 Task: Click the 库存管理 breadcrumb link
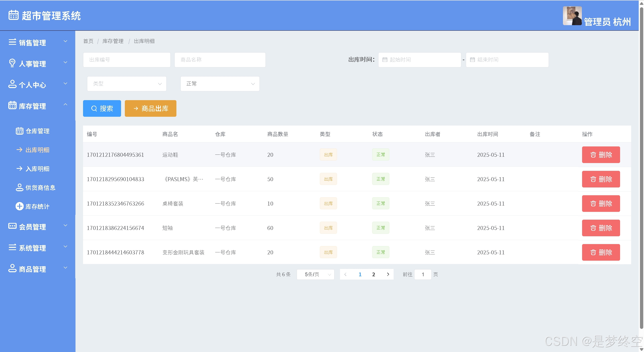[x=113, y=41]
